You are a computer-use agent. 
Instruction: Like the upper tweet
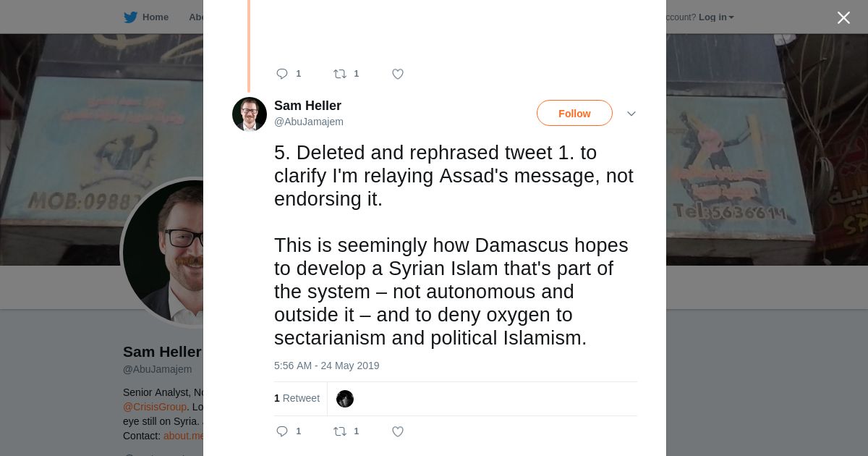398,74
